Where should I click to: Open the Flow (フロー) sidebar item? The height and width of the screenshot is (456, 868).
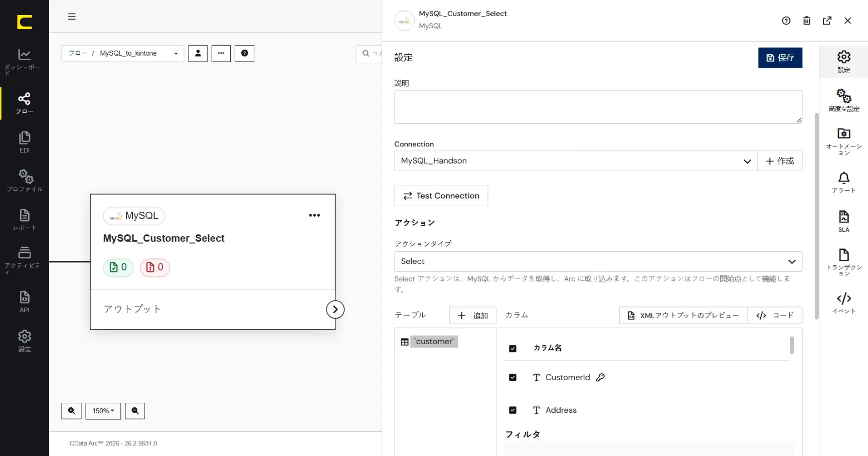click(x=24, y=103)
